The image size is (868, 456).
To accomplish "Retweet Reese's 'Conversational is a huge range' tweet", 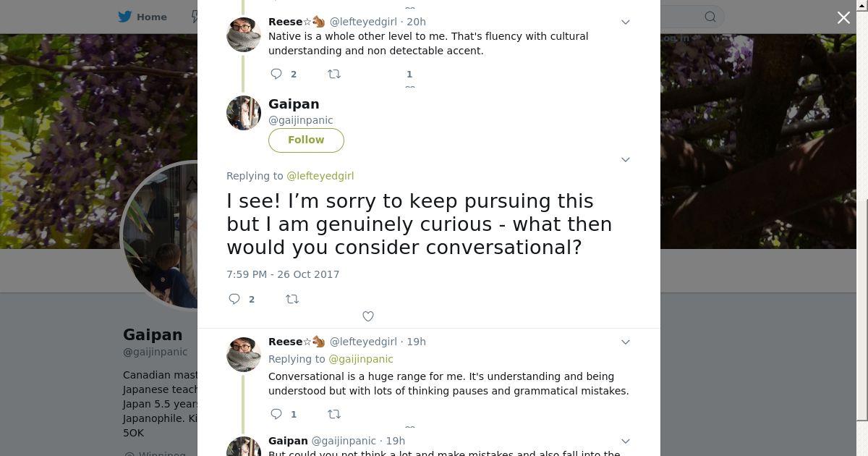I will click(334, 414).
